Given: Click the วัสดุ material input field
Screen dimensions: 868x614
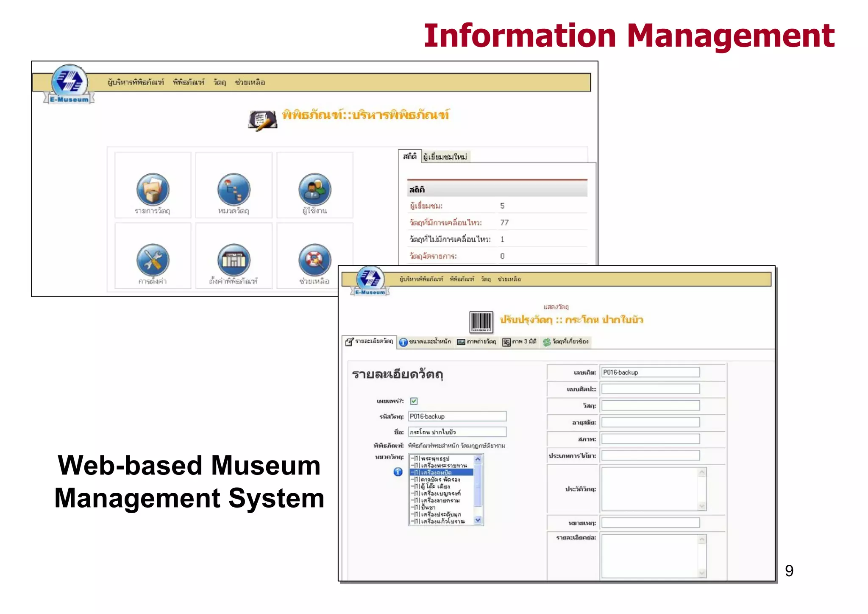Looking at the screenshot, I should pyautogui.click(x=651, y=405).
